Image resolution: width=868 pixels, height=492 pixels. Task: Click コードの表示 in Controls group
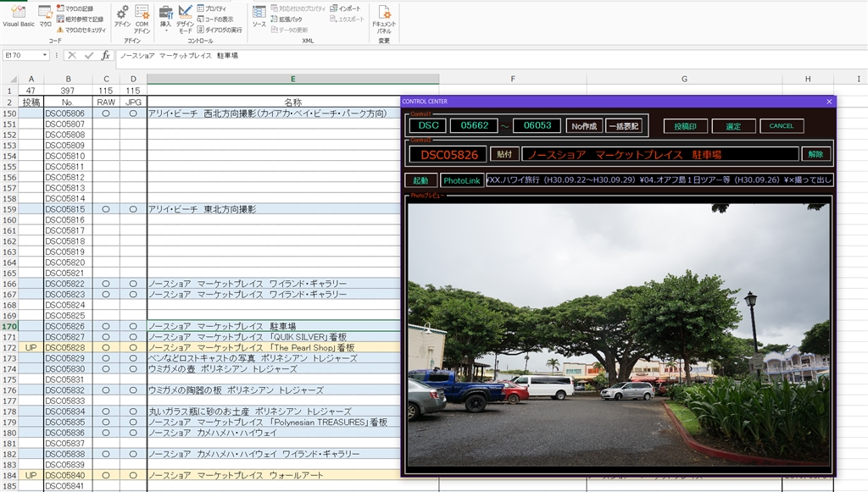point(214,19)
